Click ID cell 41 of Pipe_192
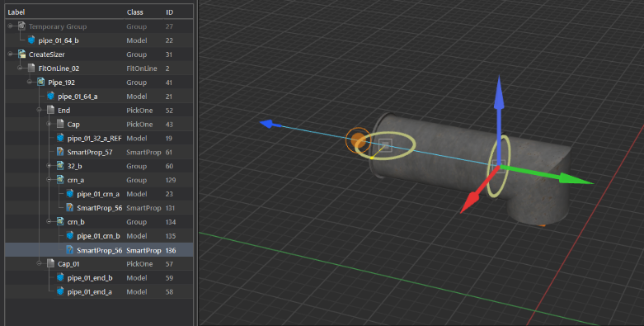The height and width of the screenshot is (326, 644). tap(169, 83)
